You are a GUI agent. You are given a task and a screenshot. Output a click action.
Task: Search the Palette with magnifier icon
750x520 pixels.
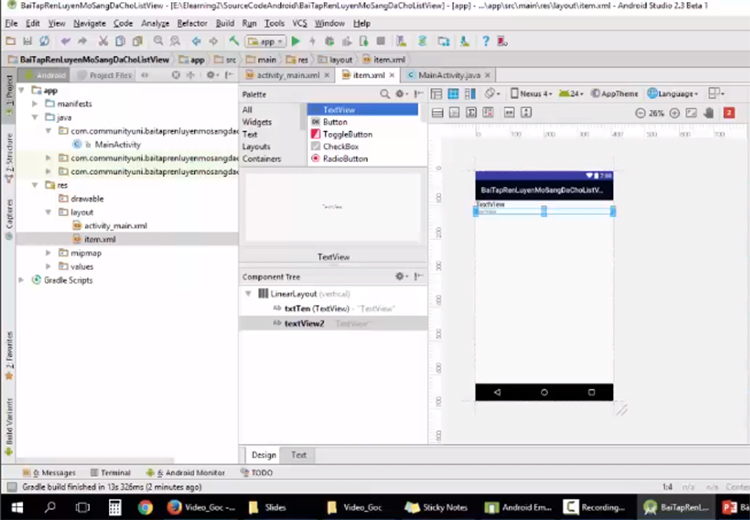coord(383,94)
